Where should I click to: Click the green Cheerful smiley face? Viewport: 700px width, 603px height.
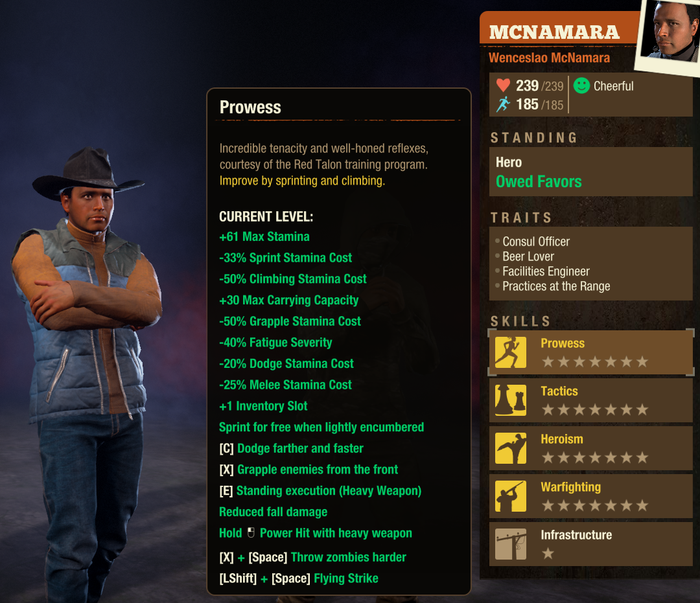[581, 85]
